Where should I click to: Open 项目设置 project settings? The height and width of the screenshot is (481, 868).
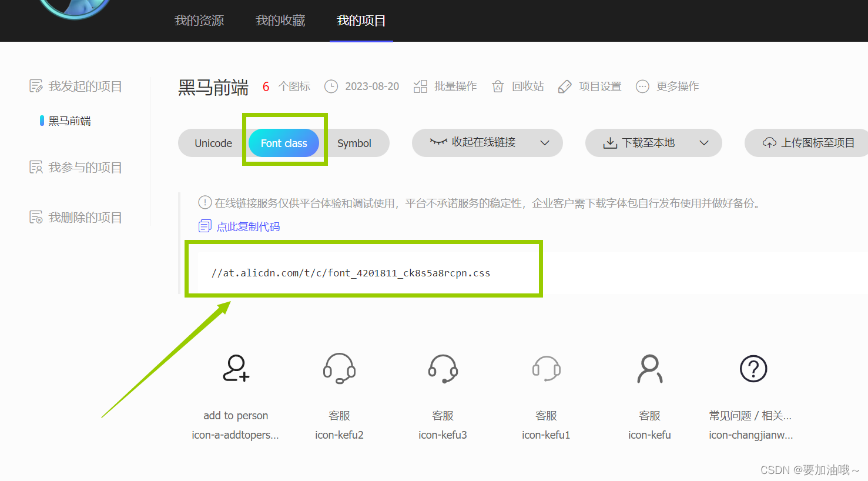tap(600, 86)
